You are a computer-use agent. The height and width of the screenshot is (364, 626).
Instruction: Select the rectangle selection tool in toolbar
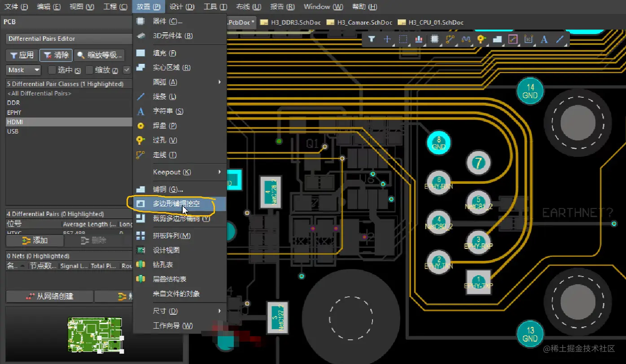pyautogui.click(x=403, y=39)
